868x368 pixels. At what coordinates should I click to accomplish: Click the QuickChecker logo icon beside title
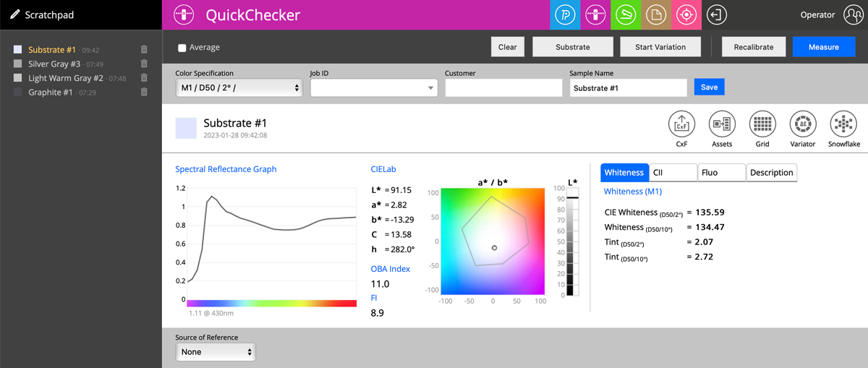[x=185, y=14]
